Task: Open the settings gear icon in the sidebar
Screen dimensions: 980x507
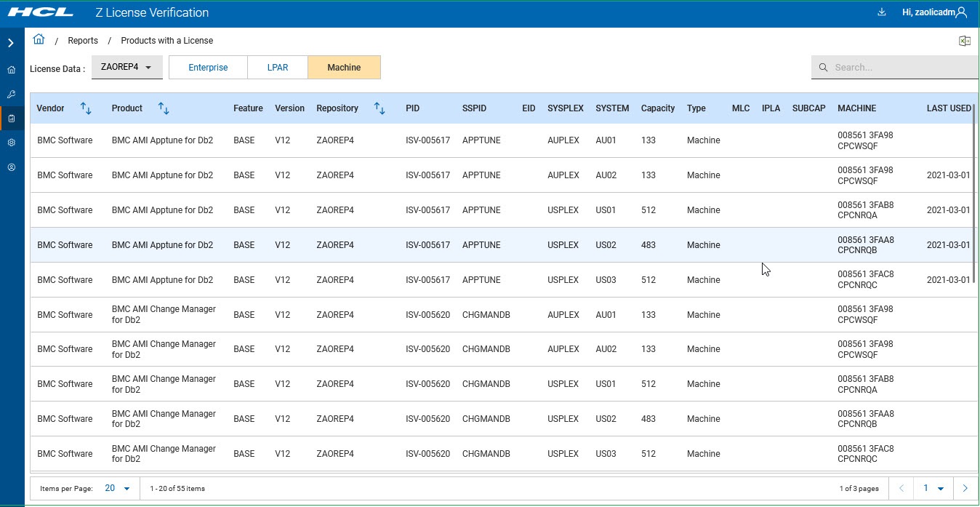Action: [11, 143]
